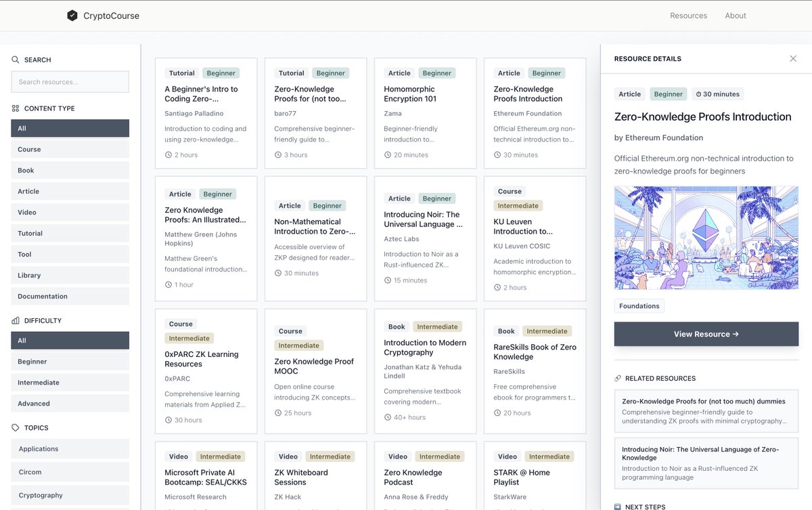This screenshot has width=812, height=510.
Task: Open the STARK @ Home Playlist card
Action: [535, 475]
